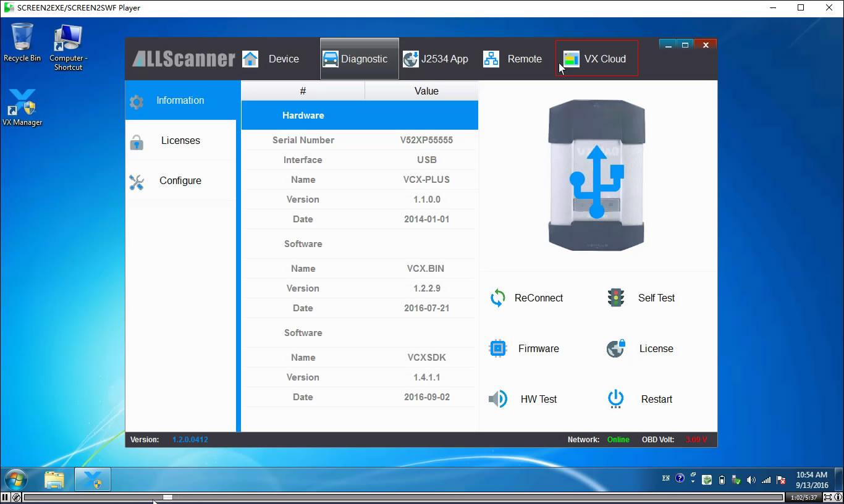Viewport: 844px width, 504px height.
Task: Click the date value 2016-09-02
Action: [426, 397]
